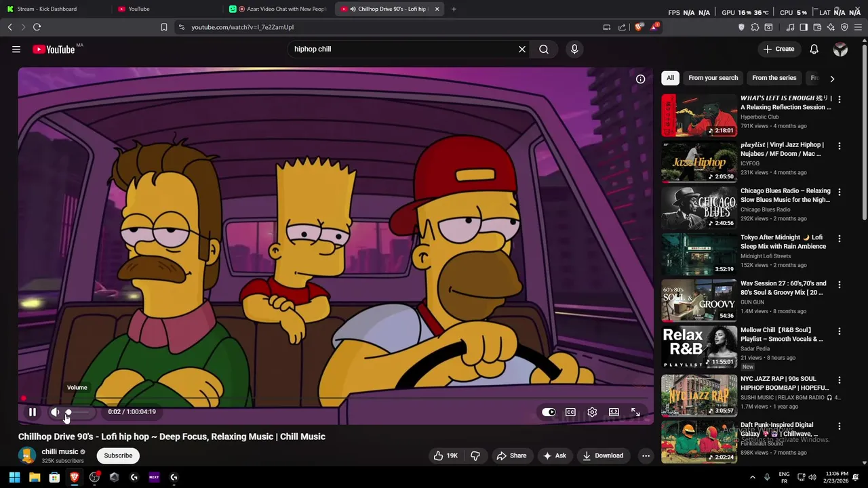The image size is (868, 488).
Task: Open the Jazz Hiphop thumbnail
Action: click(699, 162)
